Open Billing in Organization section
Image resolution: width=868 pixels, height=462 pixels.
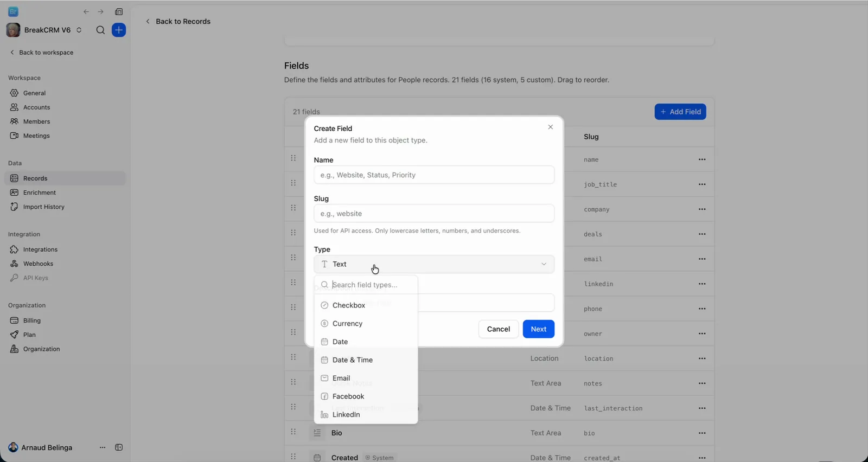coord(65,320)
